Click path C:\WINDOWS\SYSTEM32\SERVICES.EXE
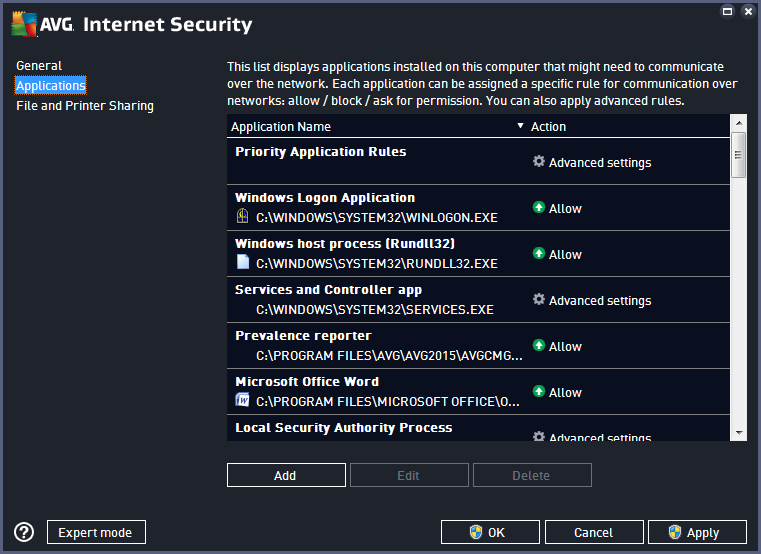Viewport: 761px width, 554px height. (375, 310)
